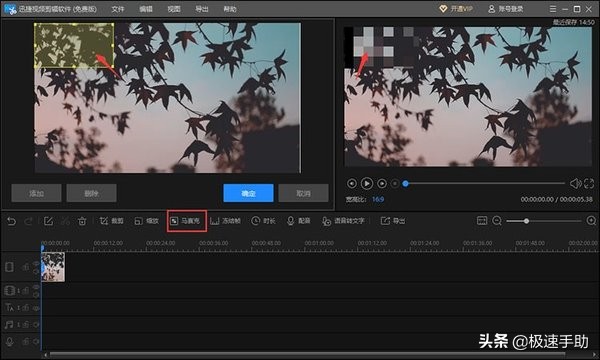
Task: Toggle lock on music track
Action: 26,325
